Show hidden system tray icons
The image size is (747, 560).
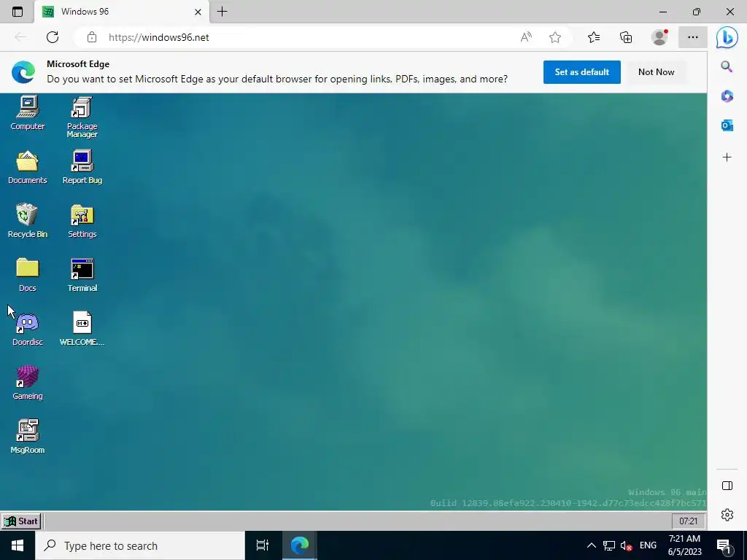click(x=591, y=545)
